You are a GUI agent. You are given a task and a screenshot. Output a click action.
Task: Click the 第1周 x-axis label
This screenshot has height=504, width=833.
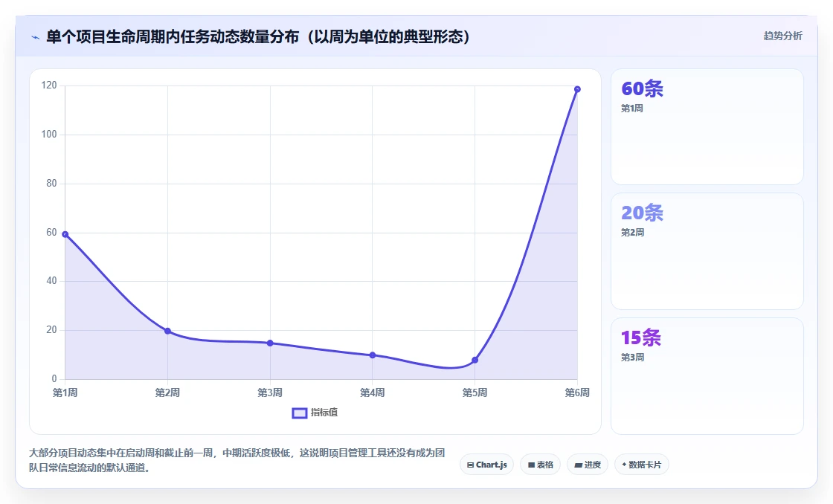[65, 392]
